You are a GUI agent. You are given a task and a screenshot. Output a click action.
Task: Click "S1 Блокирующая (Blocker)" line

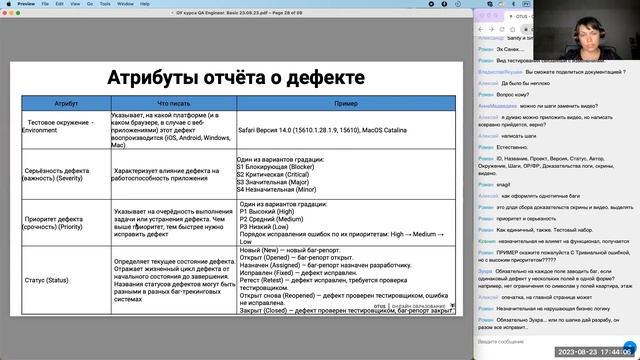coord(276,167)
